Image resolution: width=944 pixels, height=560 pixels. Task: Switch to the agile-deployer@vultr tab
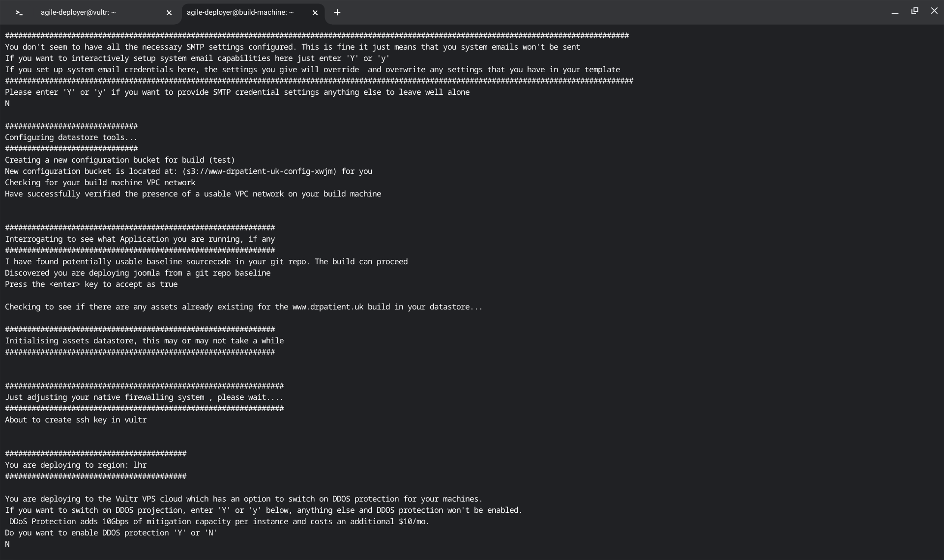point(79,13)
